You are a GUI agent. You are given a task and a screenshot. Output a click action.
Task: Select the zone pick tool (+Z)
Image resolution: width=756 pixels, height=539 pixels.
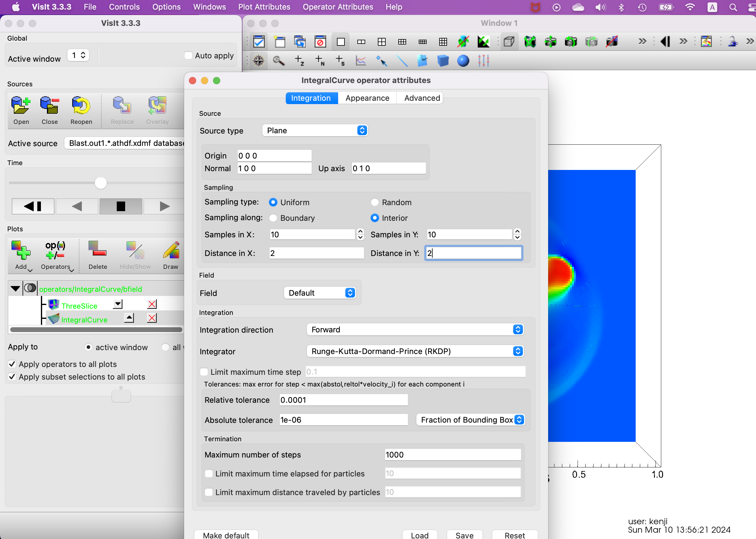point(299,61)
